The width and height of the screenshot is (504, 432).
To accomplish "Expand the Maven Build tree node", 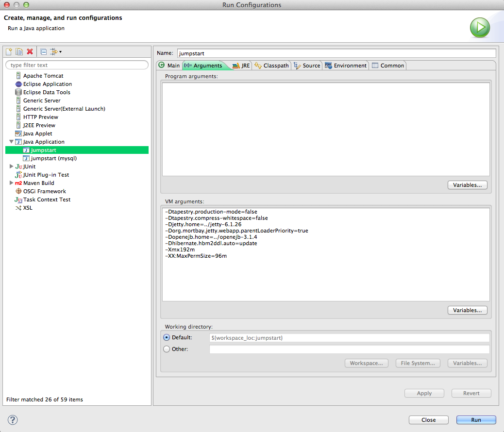I will pyautogui.click(x=11, y=183).
